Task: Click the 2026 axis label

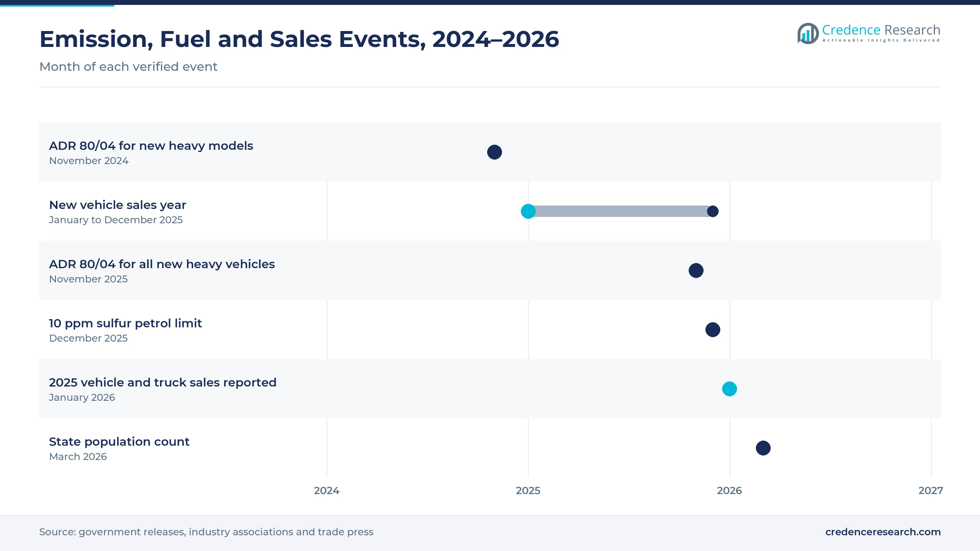Action: [729, 491]
